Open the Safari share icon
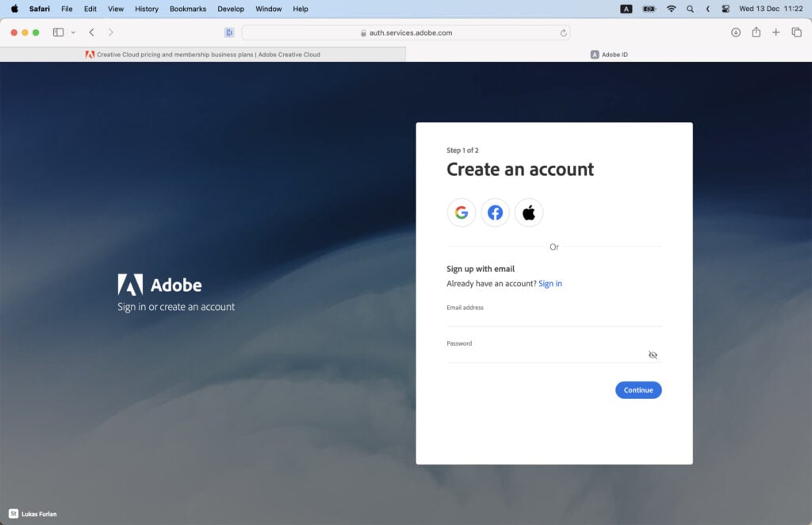Image resolution: width=812 pixels, height=525 pixels. pos(756,33)
